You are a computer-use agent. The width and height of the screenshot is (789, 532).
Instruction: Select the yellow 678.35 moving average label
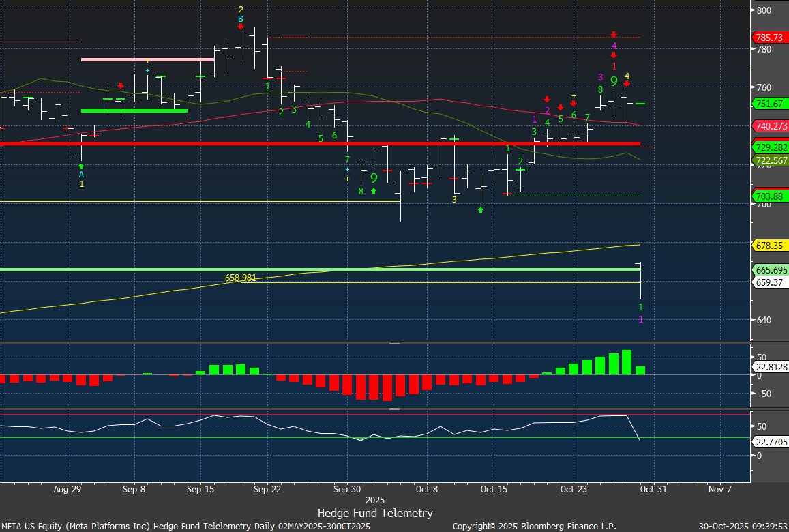[769, 246]
